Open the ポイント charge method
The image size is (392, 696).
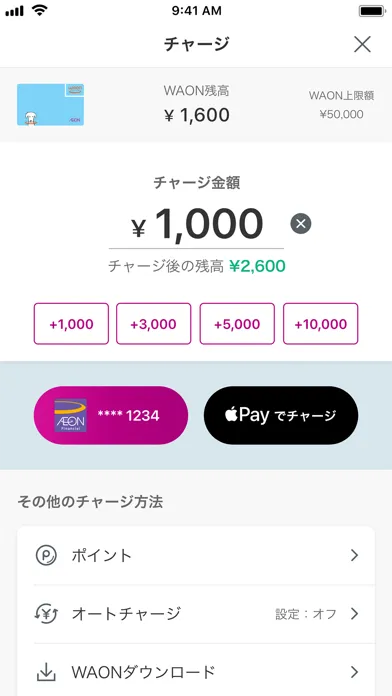pos(196,555)
